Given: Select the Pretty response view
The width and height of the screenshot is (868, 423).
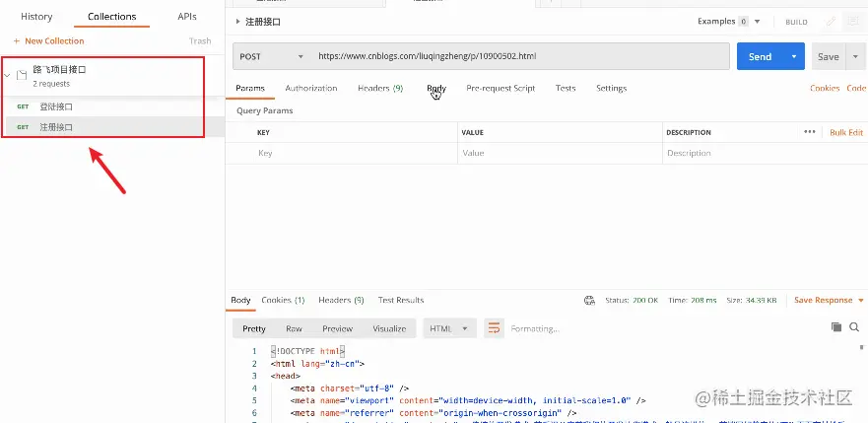Looking at the screenshot, I should tap(254, 328).
